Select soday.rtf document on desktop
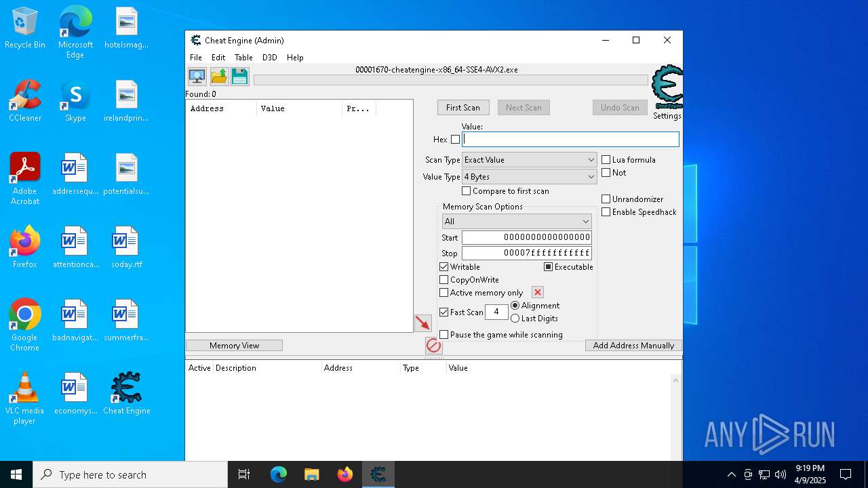The height and width of the screenshot is (488, 868). click(x=127, y=247)
